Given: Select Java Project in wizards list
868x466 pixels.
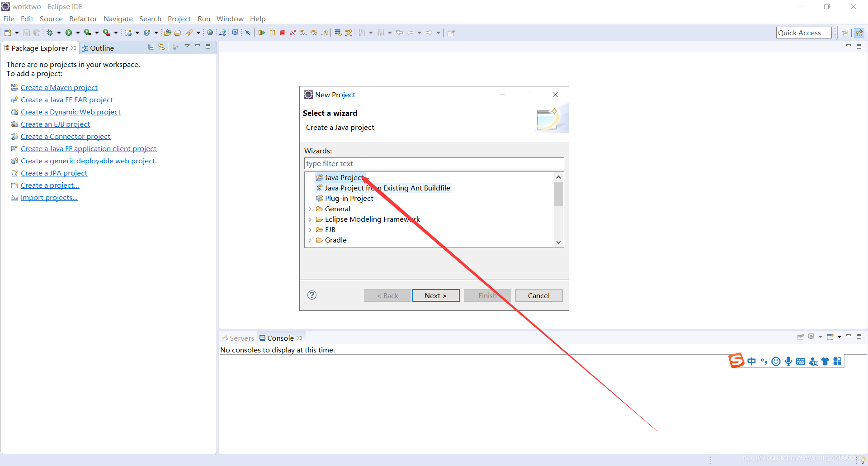Looking at the screenshot, I should (340, 177).
